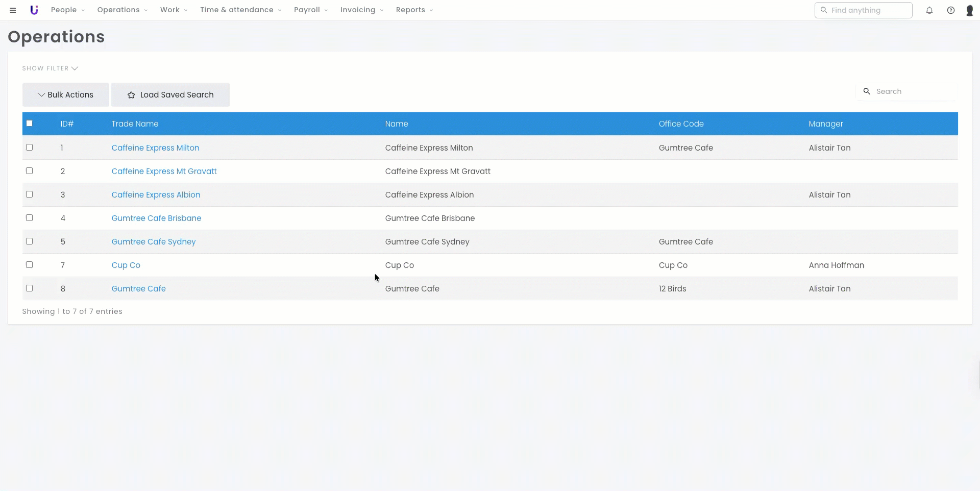This screenshot has height=491, width=980.
Task: Open the Operations menu
Action: pyautogui.click(x=122, y=10)
